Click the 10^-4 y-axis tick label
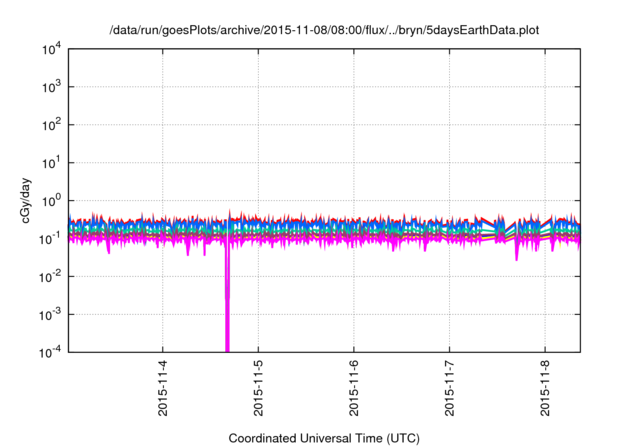Image resolution: width=640 pixels, height=448 pixels. tap(50, 352)
